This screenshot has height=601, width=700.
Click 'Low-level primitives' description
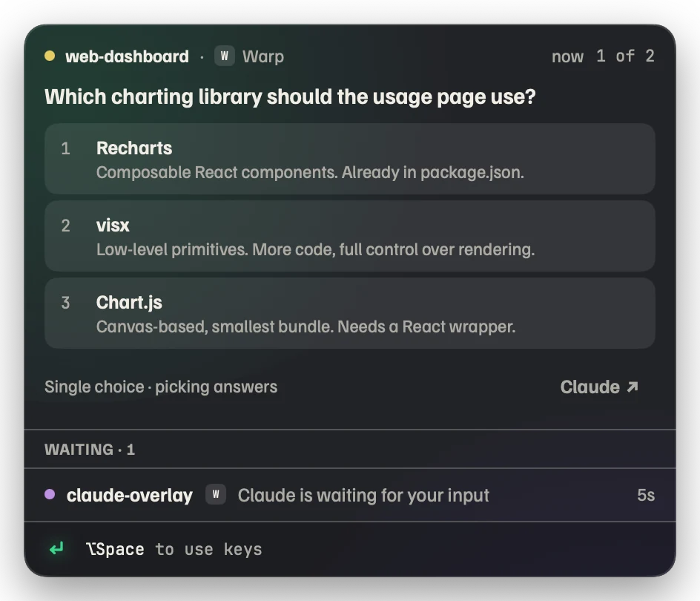coord(316,249)
